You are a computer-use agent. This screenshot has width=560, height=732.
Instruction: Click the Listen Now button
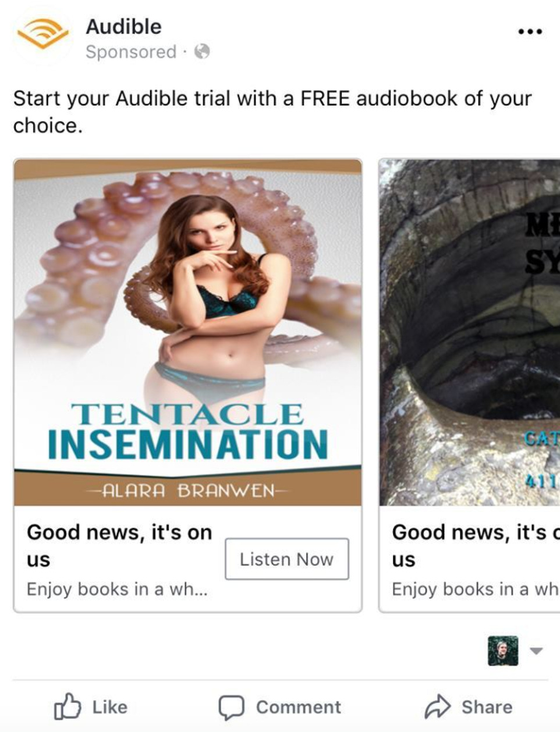tap(287, 559)
